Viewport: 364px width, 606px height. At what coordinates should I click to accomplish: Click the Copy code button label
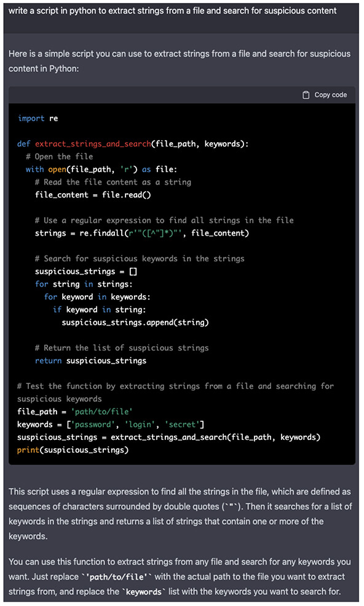point(330,95)
